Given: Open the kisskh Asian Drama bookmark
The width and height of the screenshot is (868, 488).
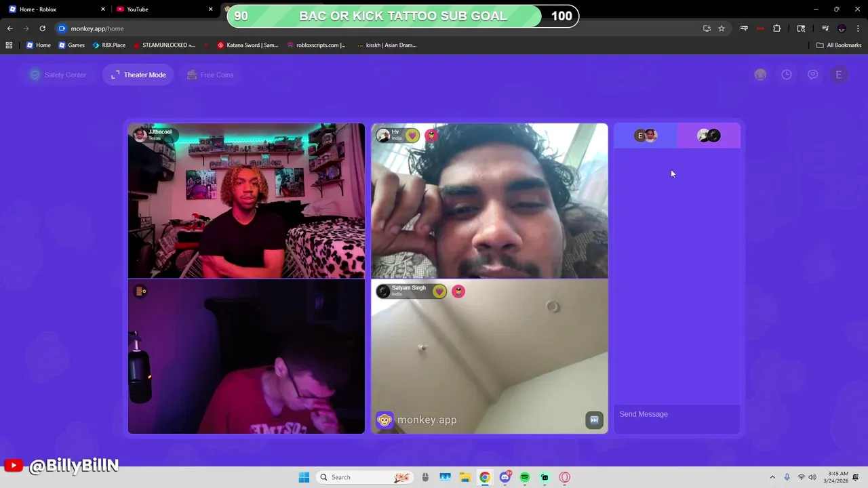Looking at the screenshot, I should 387,45.
